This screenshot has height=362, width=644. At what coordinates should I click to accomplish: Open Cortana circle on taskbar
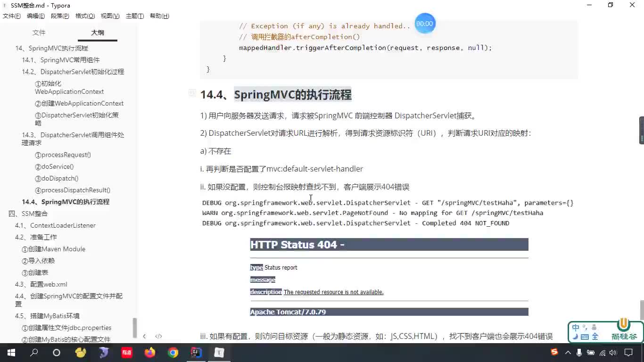56,352
